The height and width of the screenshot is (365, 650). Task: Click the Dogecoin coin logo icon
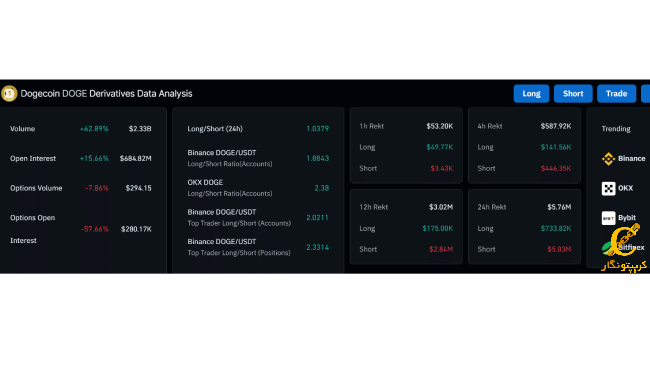tap(9, 93)
